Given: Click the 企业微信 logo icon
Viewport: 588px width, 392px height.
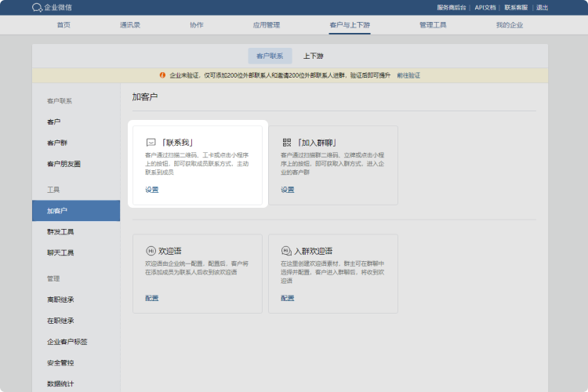Looking at the screenshot, I should (37, 8).
